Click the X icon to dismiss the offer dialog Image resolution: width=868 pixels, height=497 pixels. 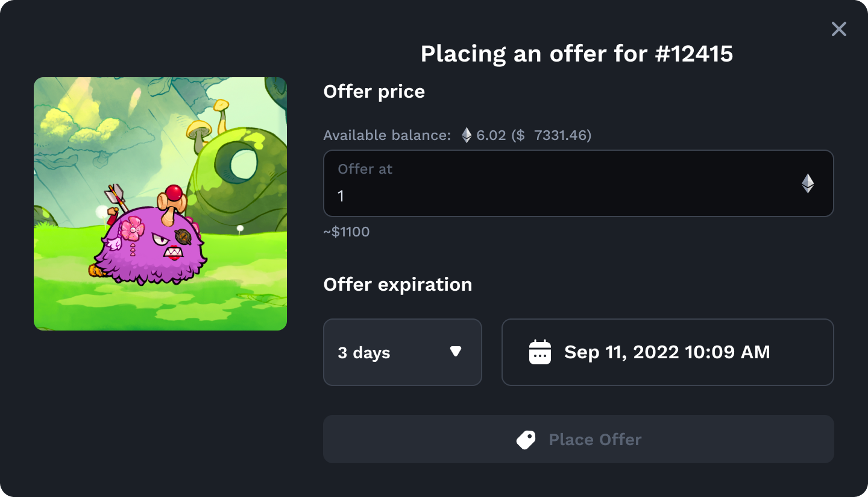tap(838, 29)
